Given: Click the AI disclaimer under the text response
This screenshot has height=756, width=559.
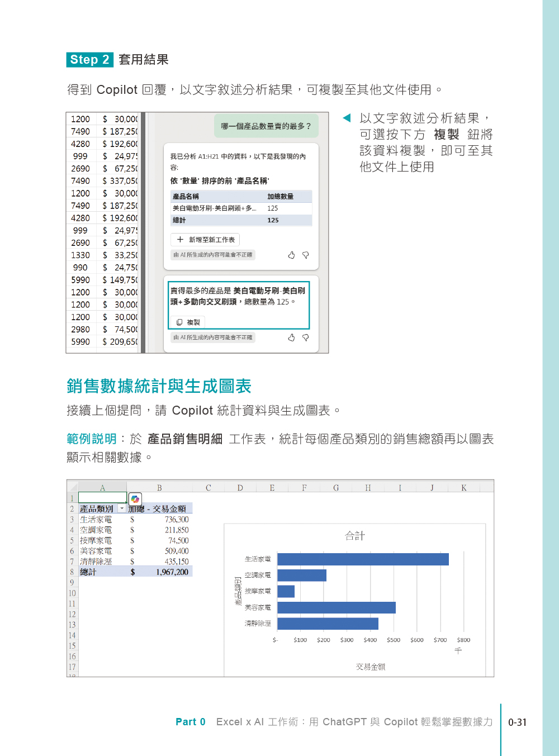Looking at the screenshot, I should [x=213, y=337].
